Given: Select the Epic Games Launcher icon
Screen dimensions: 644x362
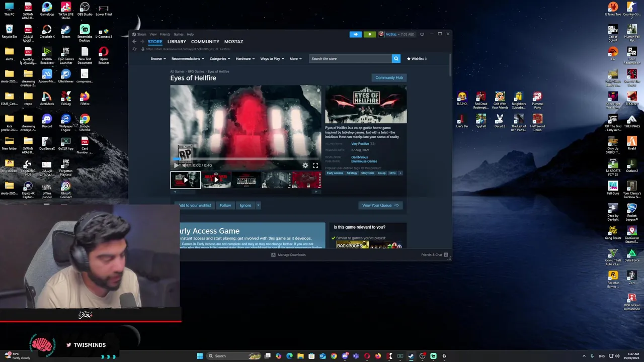Looking at the screenshot, I should point(66,56).
